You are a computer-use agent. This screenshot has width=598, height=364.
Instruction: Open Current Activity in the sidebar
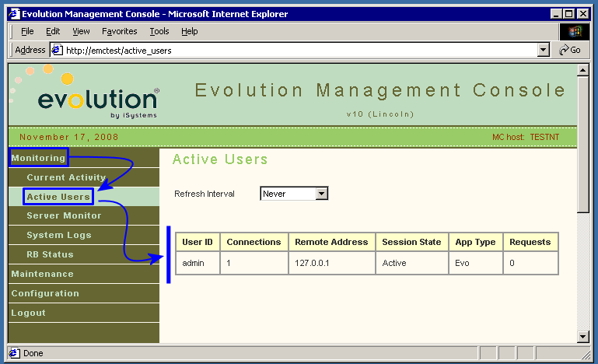click(x=66, y=177)
